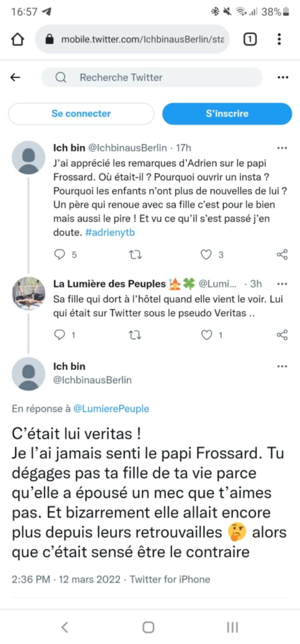This screenshot has width=300, height=644.
Task: Like La Lumière des Peuples reply
Action: 206,335
